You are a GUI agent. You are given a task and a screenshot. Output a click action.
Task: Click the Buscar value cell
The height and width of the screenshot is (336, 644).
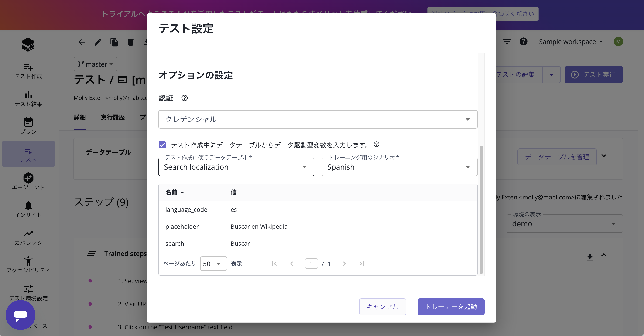[240, 244]
